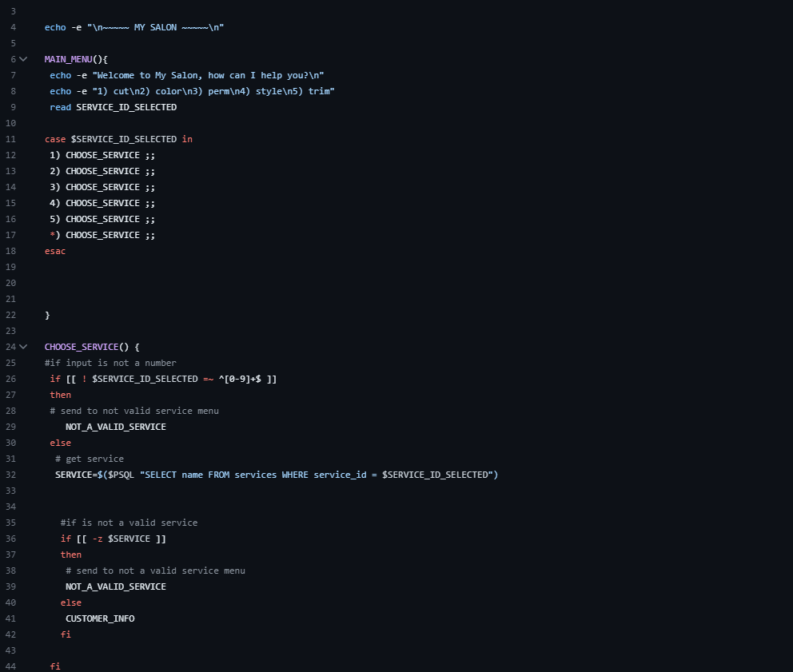Collapse the CHOOSE_SERVICE function fold chevron
The image size is (793, 672).
(24, 347)
